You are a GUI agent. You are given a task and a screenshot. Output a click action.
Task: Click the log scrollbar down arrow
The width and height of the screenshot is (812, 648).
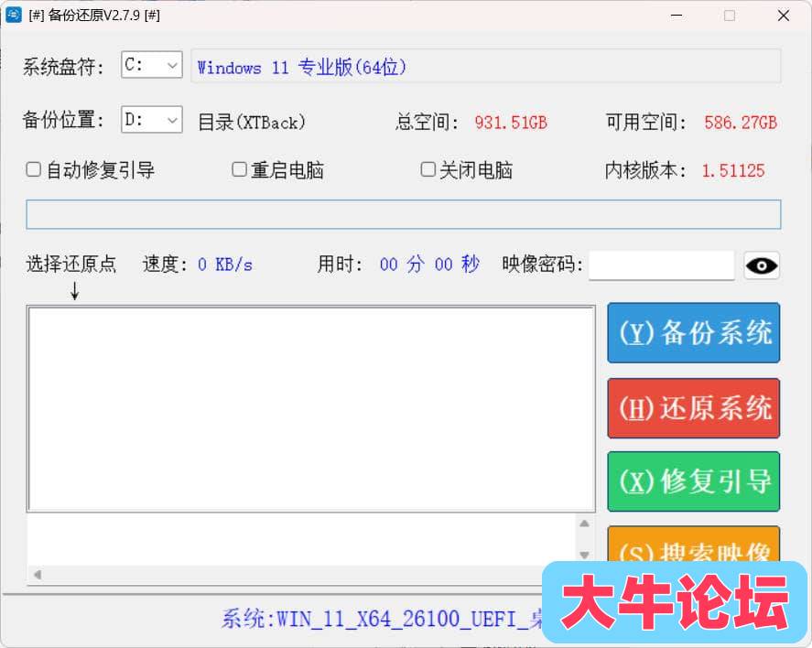coord(585,556)
